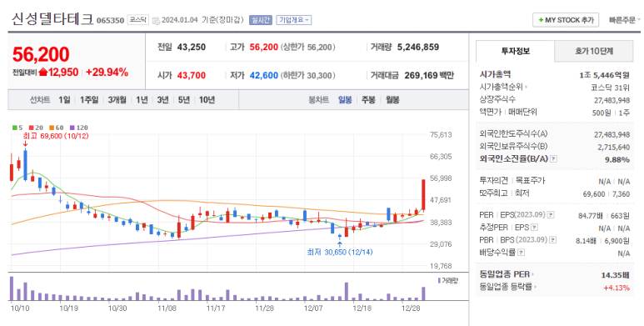Click the 전일 value 43,250
644x326 pixels.
[x=192, y=48]
